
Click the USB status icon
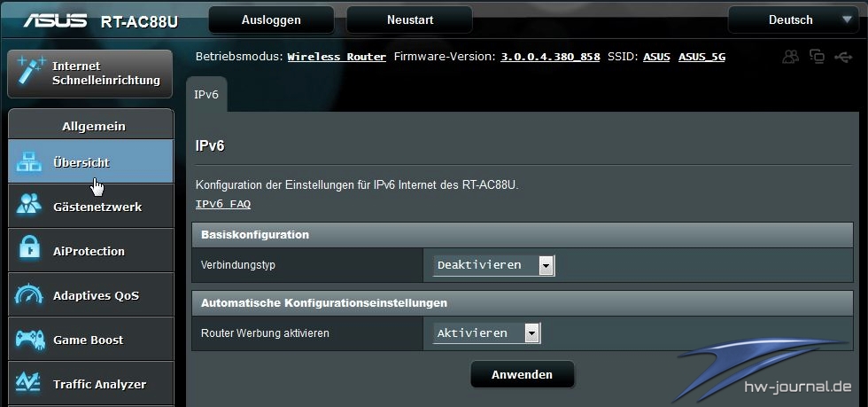point(843,56)
